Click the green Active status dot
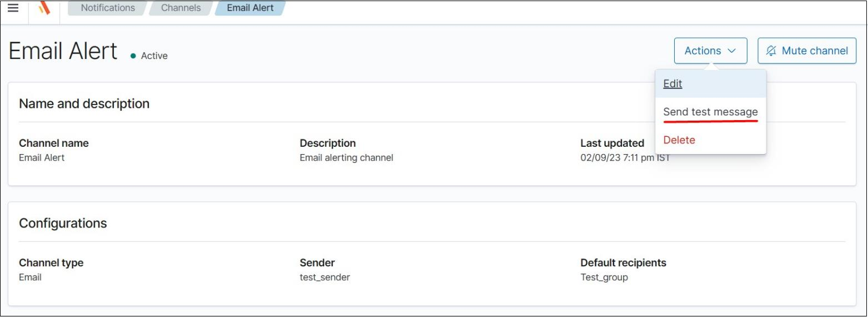 133,56
